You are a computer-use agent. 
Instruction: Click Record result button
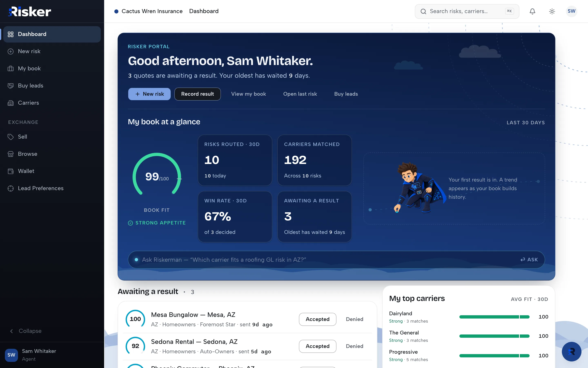click(198, 94)
